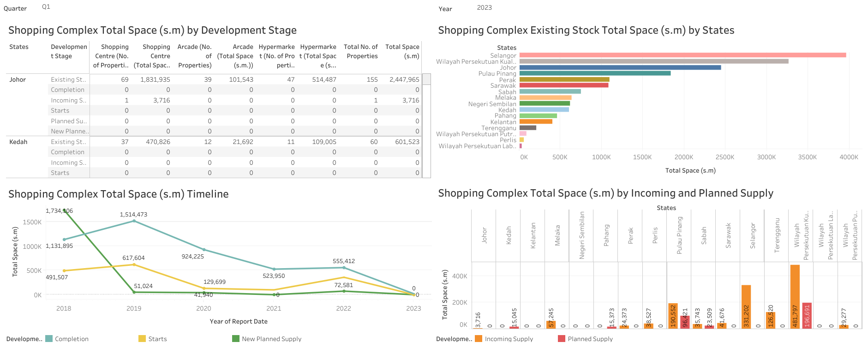Select the Selangor 331,202 Incoming Supply bar
The width and height of the screenshot is (868, 348).
[x=746, y=306]
